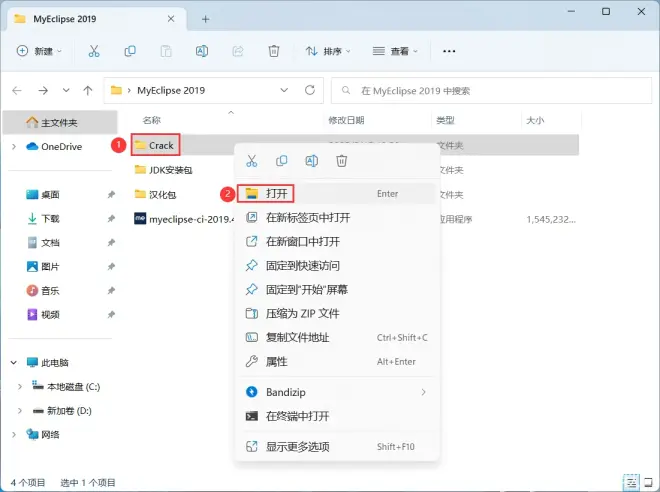Click the context menu Delete trash icon
This screenshot has width=660, height=492.
click(x=341, y=161)
